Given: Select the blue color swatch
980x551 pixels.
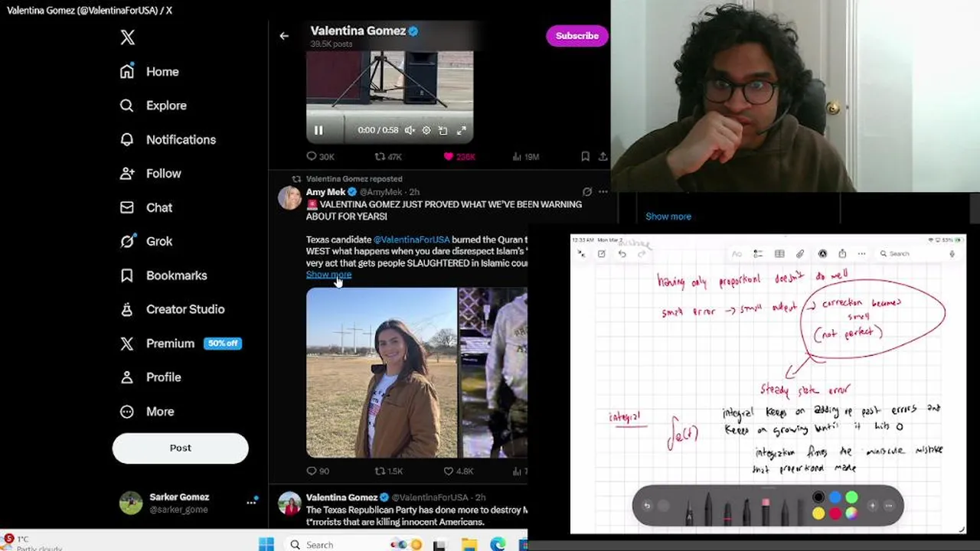Looking at the screenshot, I should coord(835,498).
